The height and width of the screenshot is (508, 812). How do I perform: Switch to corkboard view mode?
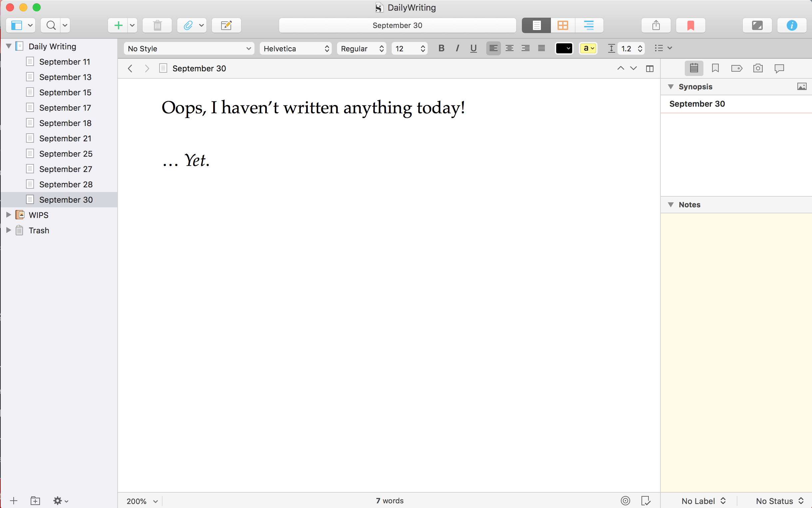pos(563,25)
